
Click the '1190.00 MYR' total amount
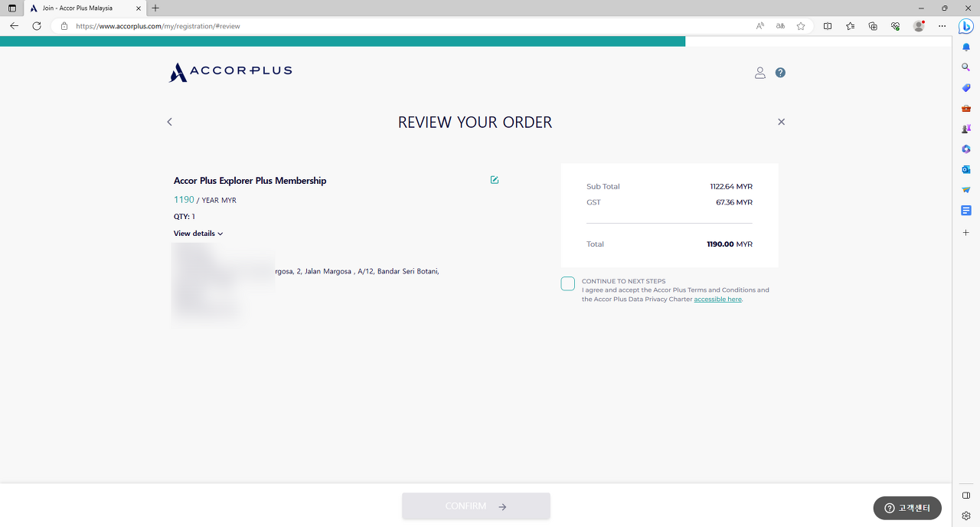[x=730, y=244]
